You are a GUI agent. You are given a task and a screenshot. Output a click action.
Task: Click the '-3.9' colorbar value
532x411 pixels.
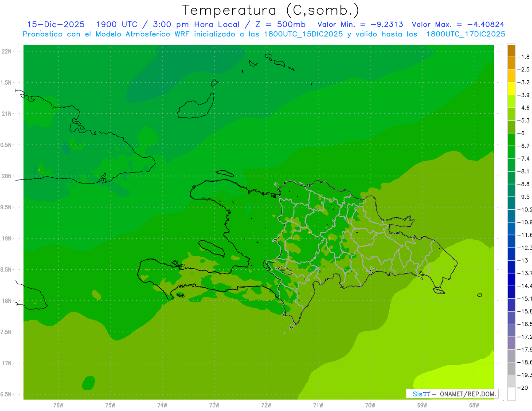[524, 95]
